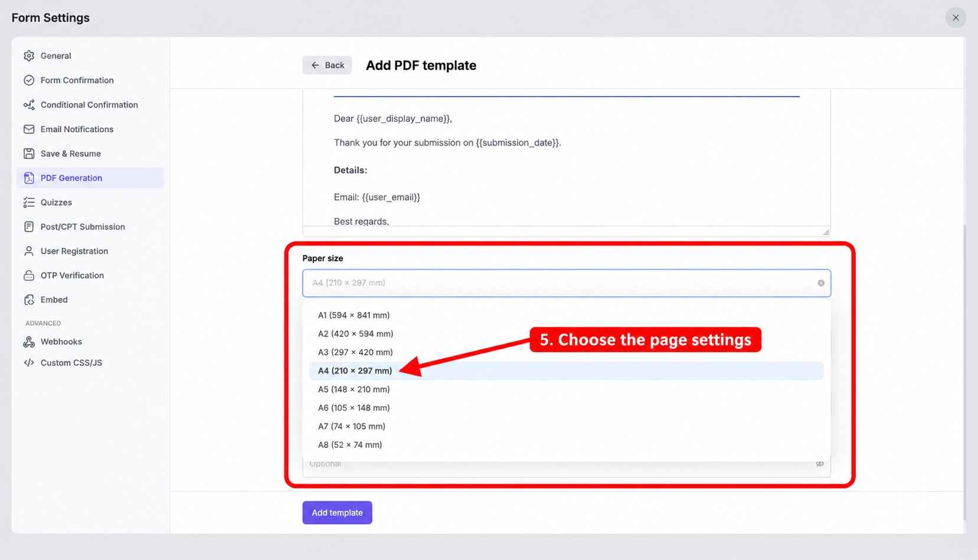The width and height of the screenshot is (978, 560).
Task: Click the Back button
Action: (x=327, y=65)
